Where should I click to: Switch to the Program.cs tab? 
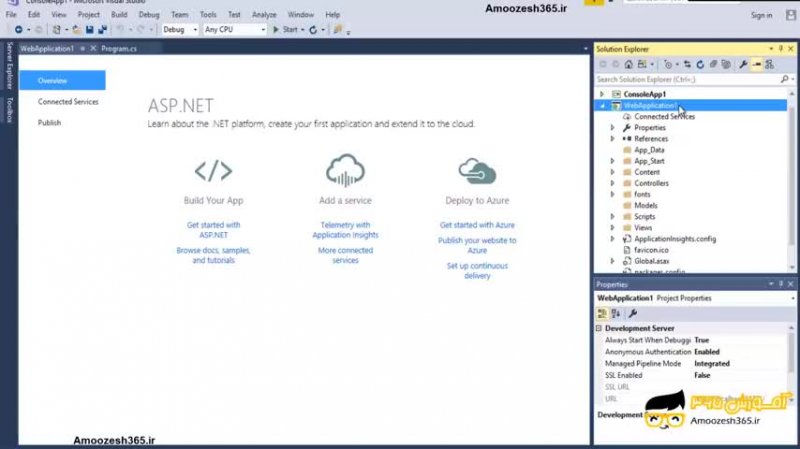(117, 48)
